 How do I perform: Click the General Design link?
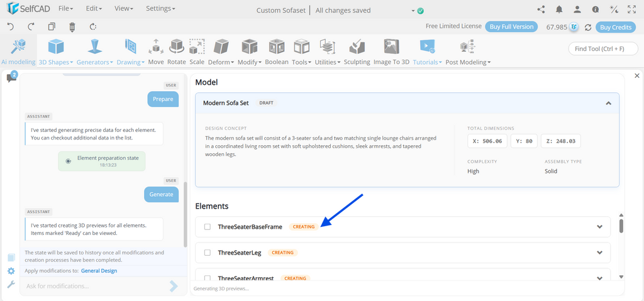[99, 271]
